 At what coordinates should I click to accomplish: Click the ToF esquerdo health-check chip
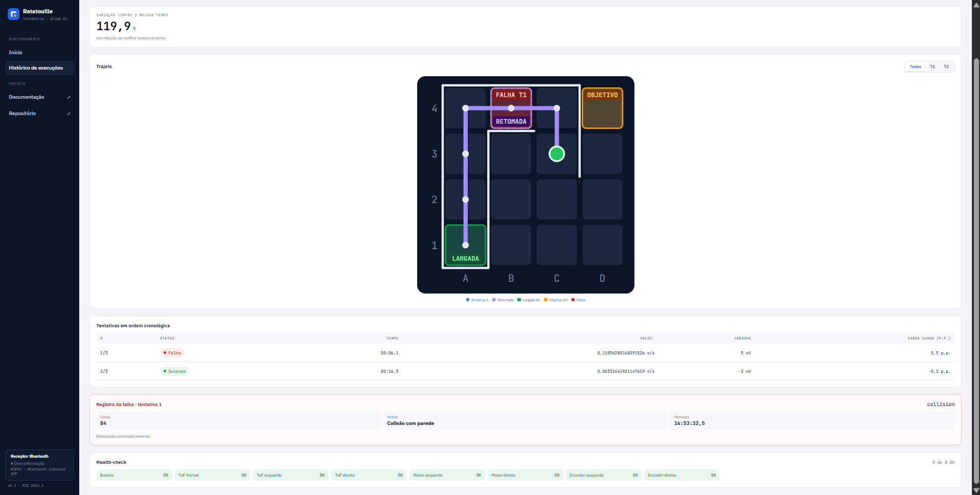pyautogui.click(x=291, y=475)
